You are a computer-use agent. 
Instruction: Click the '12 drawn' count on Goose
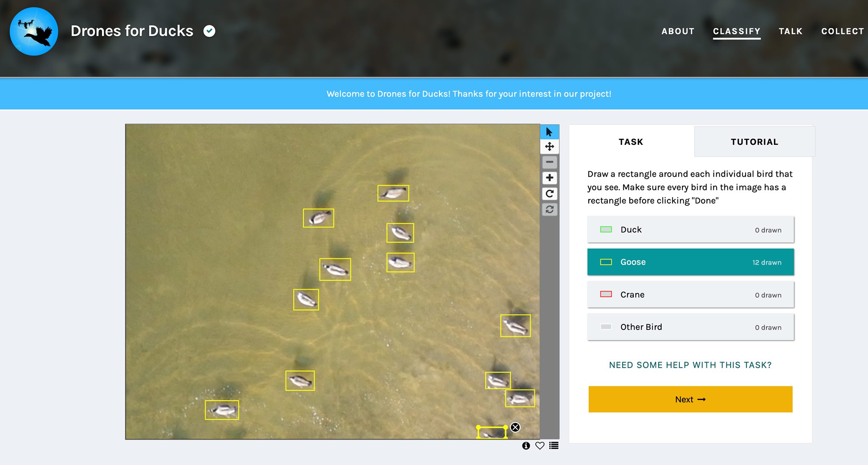tap(767, 263)
